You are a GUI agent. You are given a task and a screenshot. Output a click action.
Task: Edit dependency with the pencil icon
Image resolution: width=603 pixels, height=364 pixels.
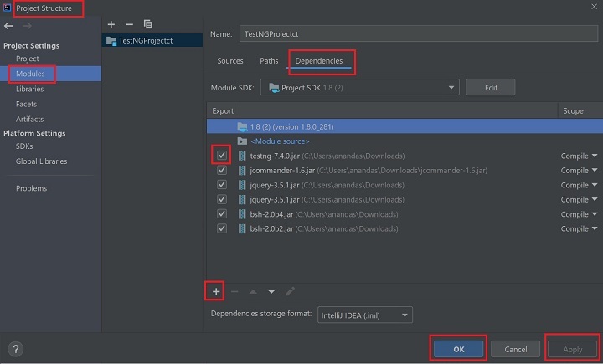click(x=290, y=291)
